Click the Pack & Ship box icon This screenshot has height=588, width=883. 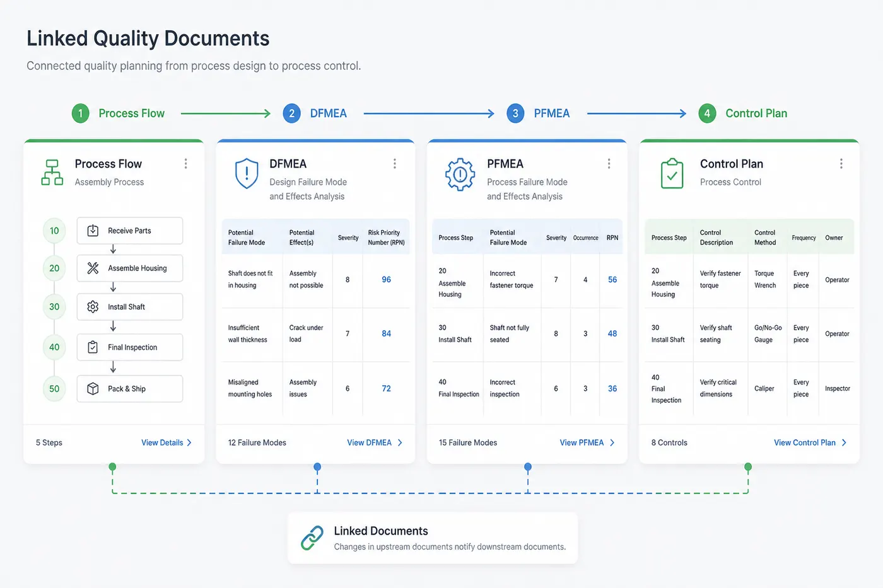tap(93, 388)
